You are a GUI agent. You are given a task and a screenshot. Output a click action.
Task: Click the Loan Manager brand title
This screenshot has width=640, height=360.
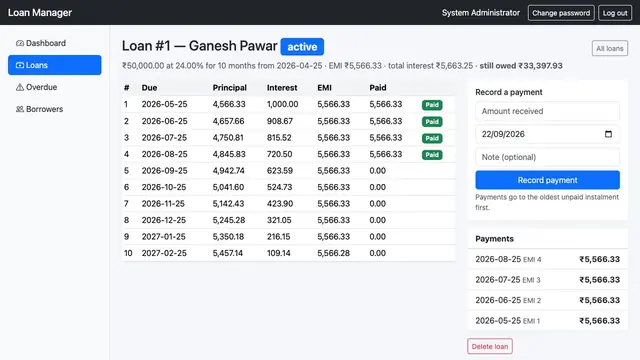point(40,13)
